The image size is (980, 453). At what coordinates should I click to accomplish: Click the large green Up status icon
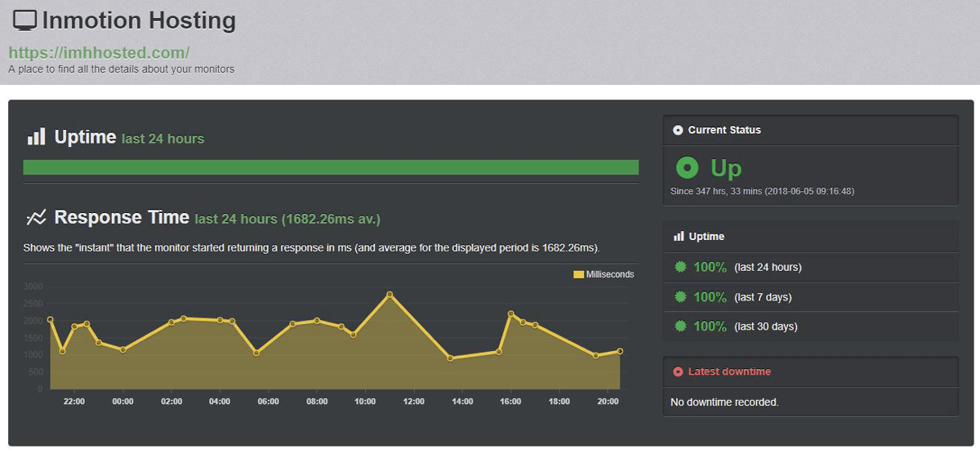(x=688, y=168)
